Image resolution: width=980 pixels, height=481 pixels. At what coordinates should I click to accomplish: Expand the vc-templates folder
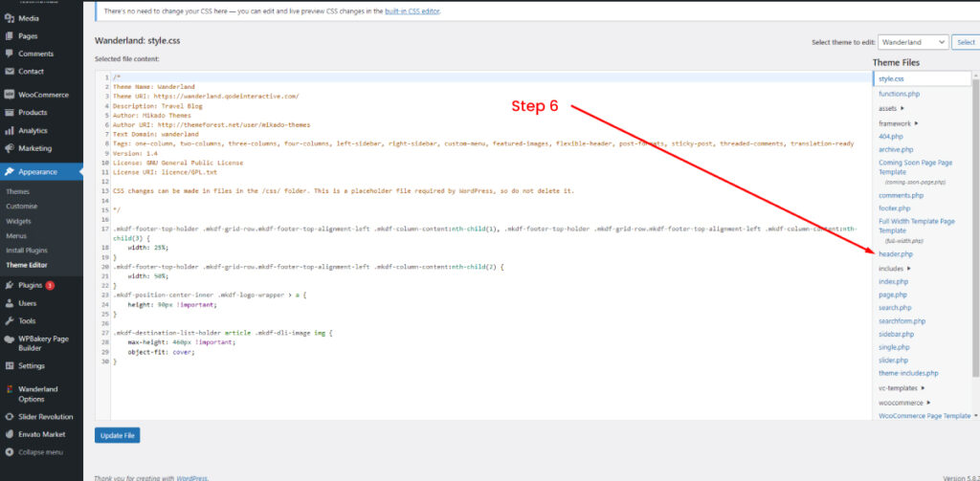tap(923, 388)
